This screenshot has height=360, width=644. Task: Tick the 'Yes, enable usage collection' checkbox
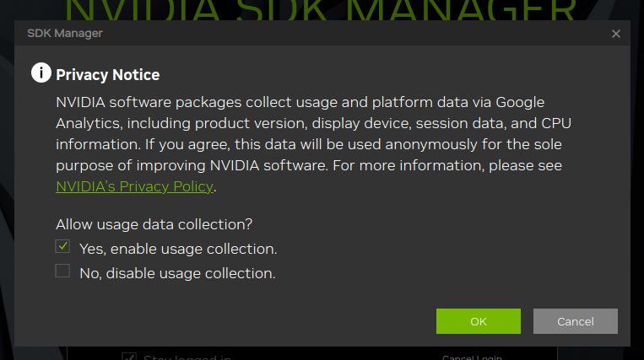pyautogui.click(x=62, y=246)
